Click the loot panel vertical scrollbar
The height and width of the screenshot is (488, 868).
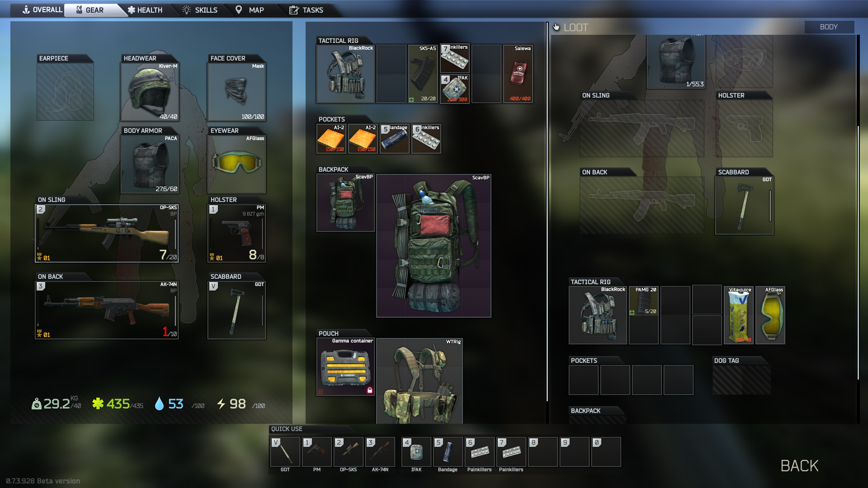click(x=858, y=252)
